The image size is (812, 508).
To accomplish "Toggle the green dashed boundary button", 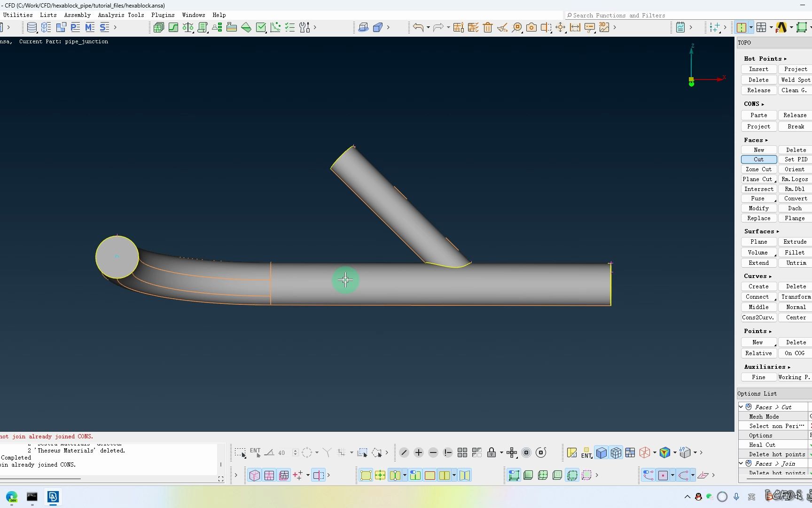I will (572, 475).
